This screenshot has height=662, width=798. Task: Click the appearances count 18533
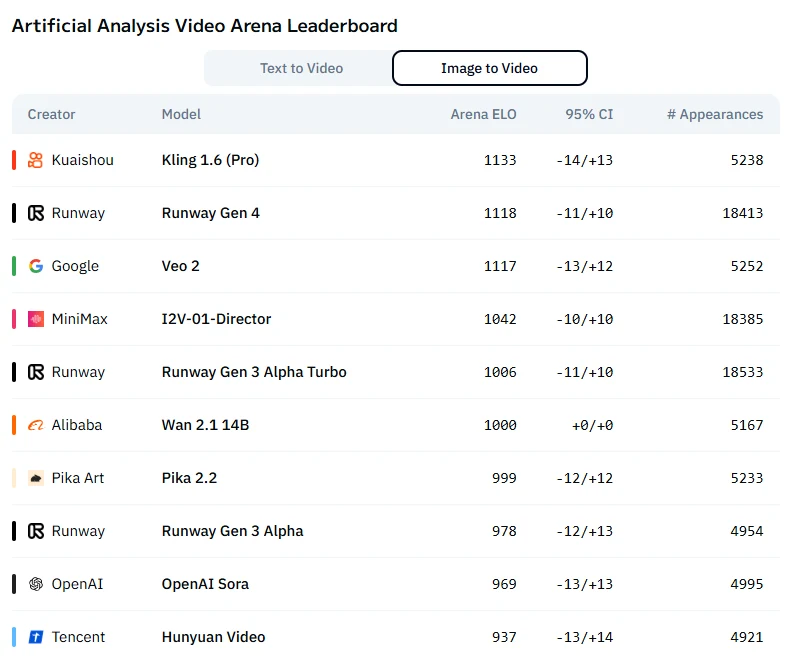point(743,372)
